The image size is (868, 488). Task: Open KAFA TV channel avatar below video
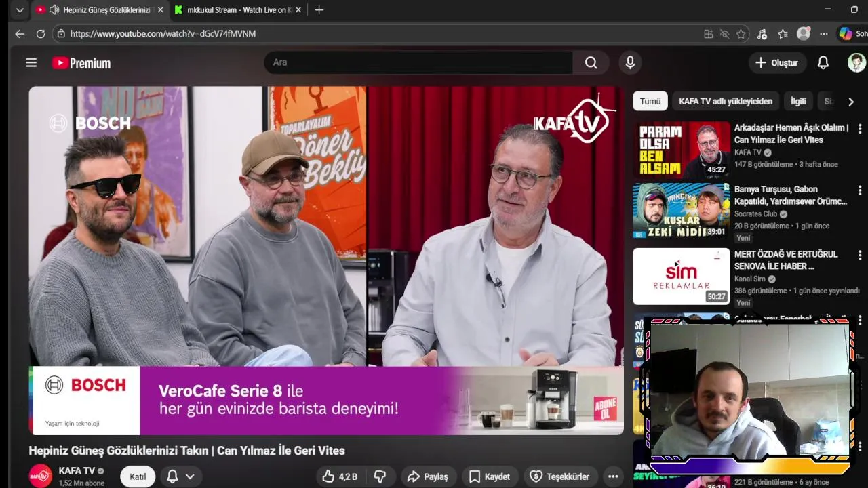[41, 476]
